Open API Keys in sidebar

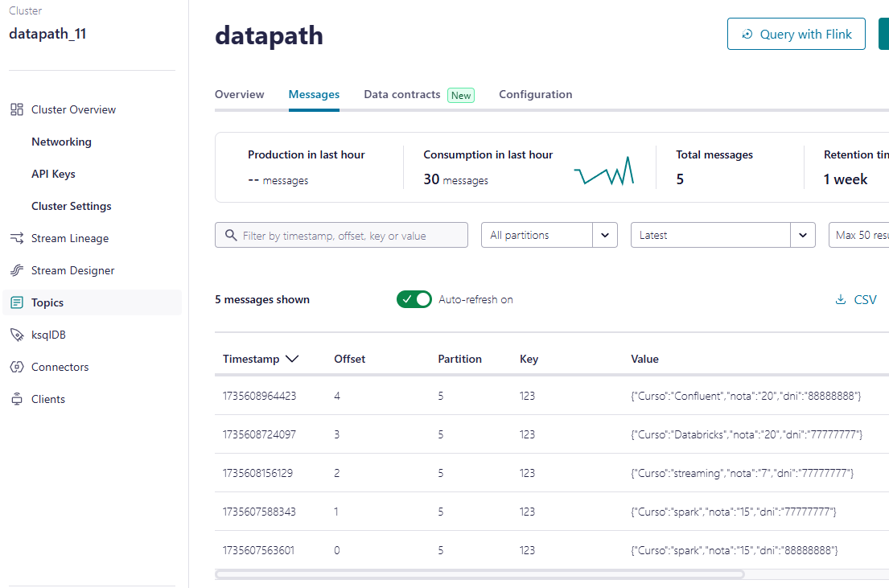pos(53,174)
